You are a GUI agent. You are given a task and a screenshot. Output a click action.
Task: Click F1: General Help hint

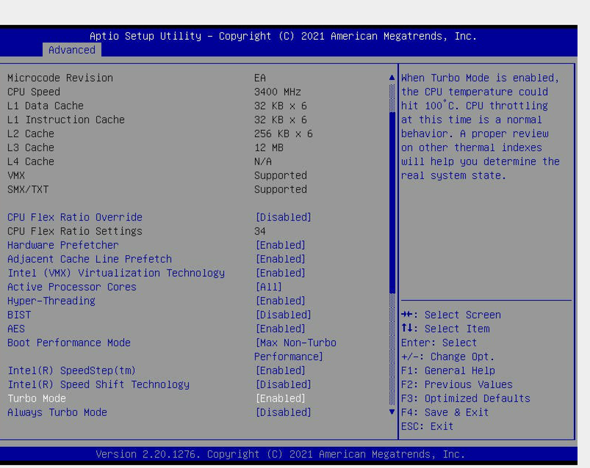[448, 370]
